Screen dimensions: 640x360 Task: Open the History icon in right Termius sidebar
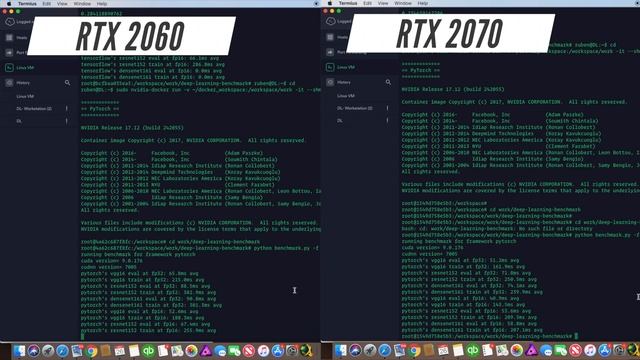coord(330,82)
